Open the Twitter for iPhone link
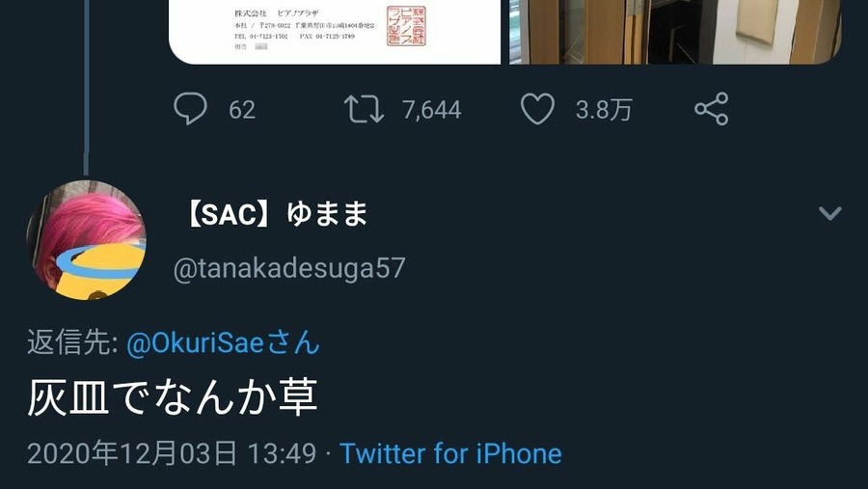This screenshot has width=868, height=489. click(450, 453)
